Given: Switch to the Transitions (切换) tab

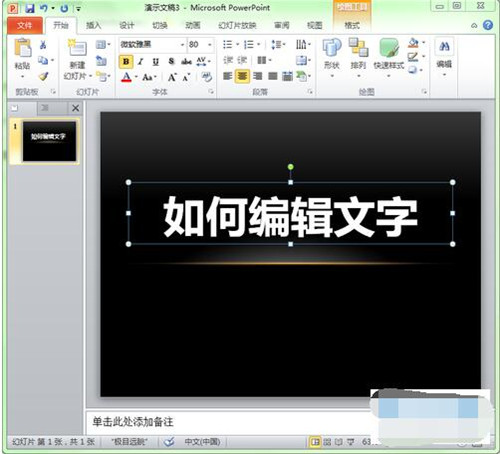Looking at the screenshot, I should click(160, 25).
